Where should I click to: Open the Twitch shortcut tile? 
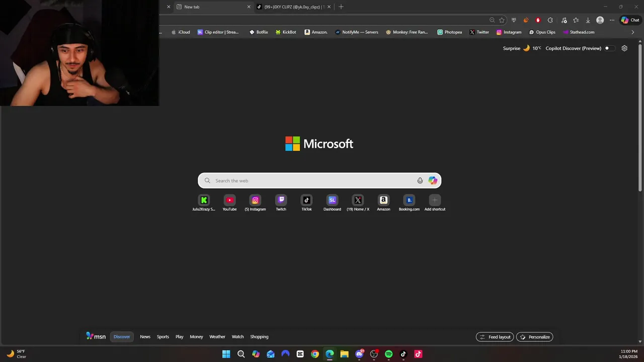tap(281, 203)
